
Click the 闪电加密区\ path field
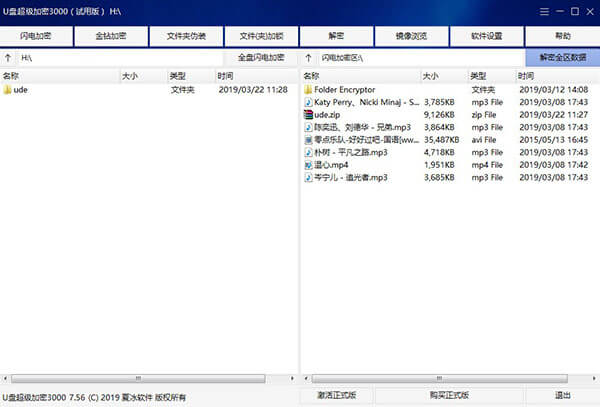click(x=420, y=58)
